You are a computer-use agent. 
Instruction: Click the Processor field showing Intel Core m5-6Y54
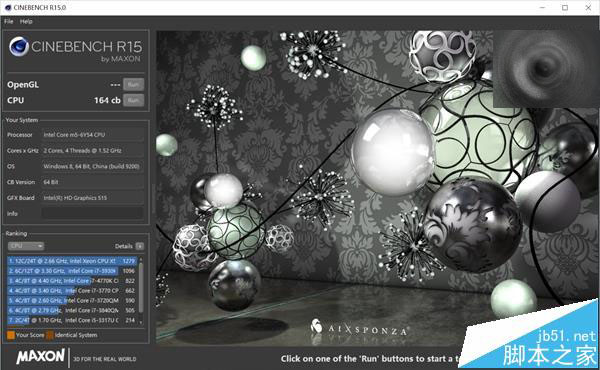tap(93, 135)
